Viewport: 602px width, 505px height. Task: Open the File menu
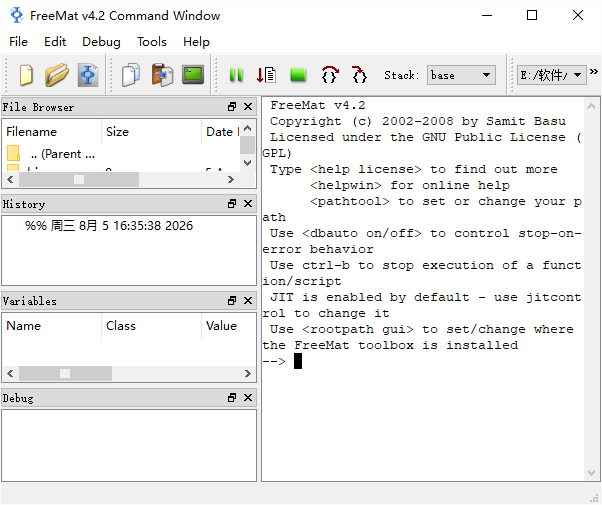coord(18,41)
